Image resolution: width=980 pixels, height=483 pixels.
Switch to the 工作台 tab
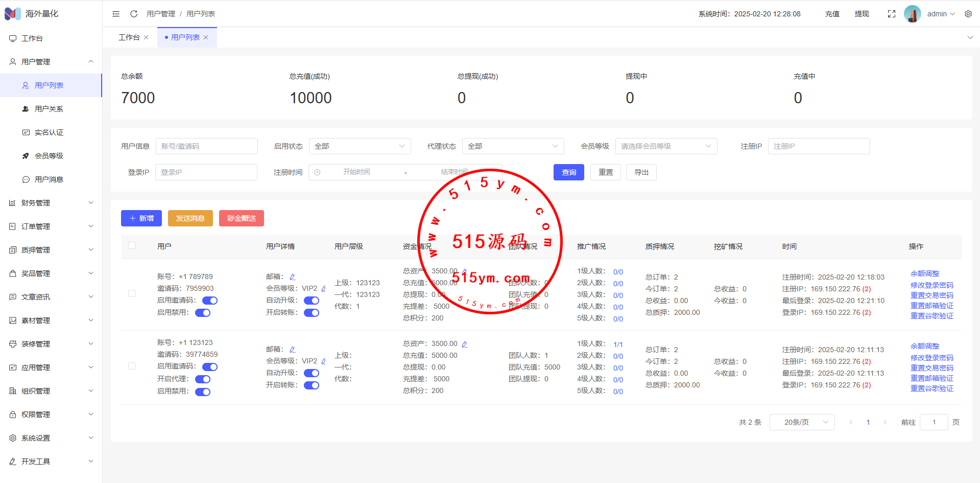(x=129, y=37)
